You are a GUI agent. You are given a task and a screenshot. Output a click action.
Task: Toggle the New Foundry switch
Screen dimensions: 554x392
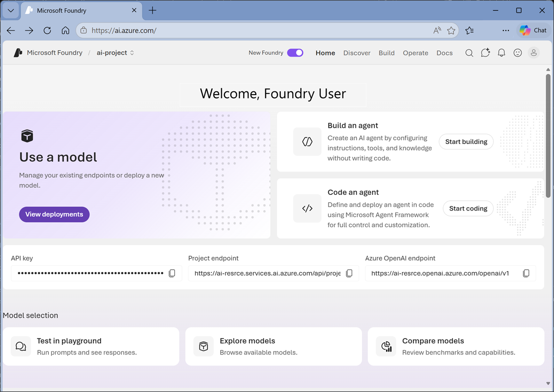pyautogui.click(x=295, y=53)
